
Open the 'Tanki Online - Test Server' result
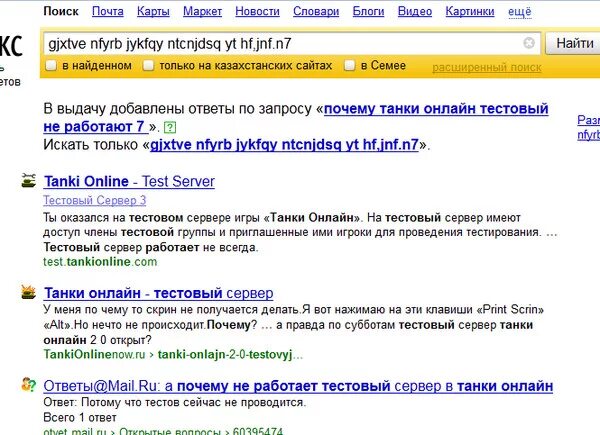pyautogui.click(x=129, y=181)
